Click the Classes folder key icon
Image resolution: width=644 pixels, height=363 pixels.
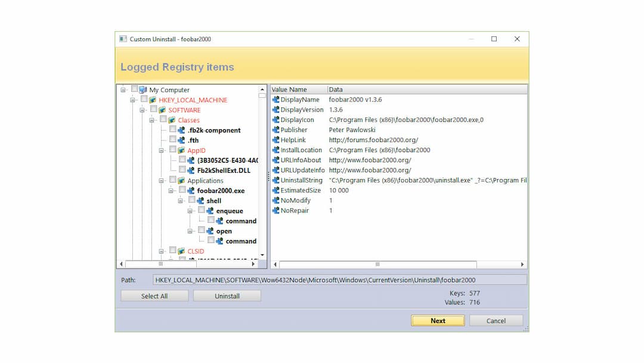(x=172, y=121)
